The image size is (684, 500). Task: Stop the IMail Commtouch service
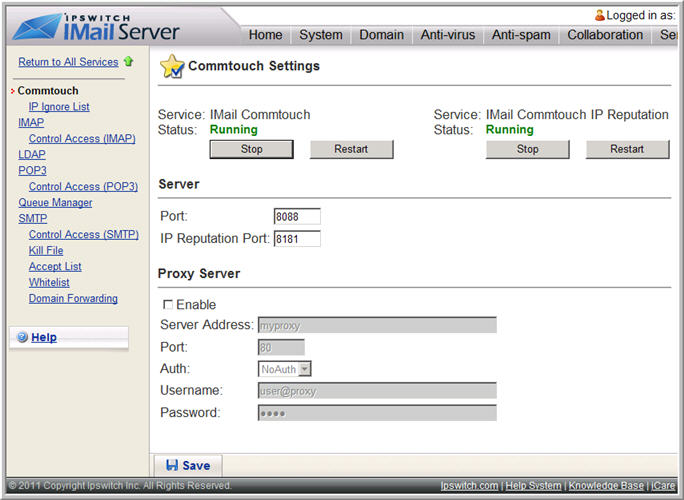click(x=251, y=149)
